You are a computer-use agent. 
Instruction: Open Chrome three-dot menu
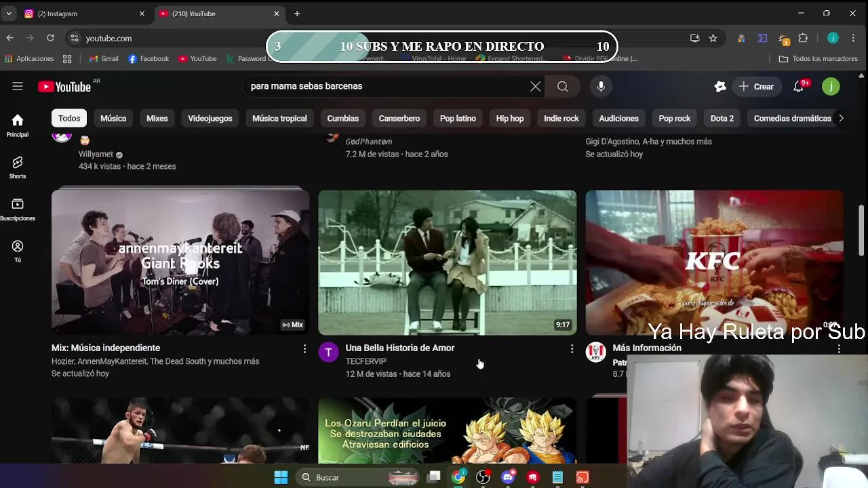click(x=853, y=38)
